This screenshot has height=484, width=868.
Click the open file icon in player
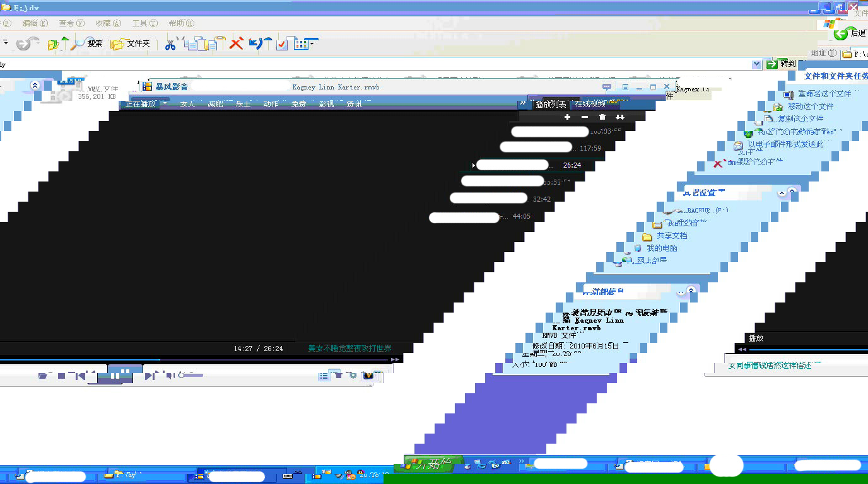(42, 376)
